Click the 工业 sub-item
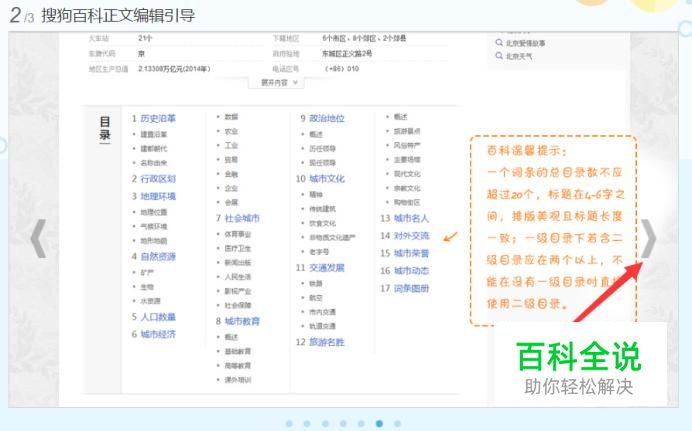 point(231,145)
